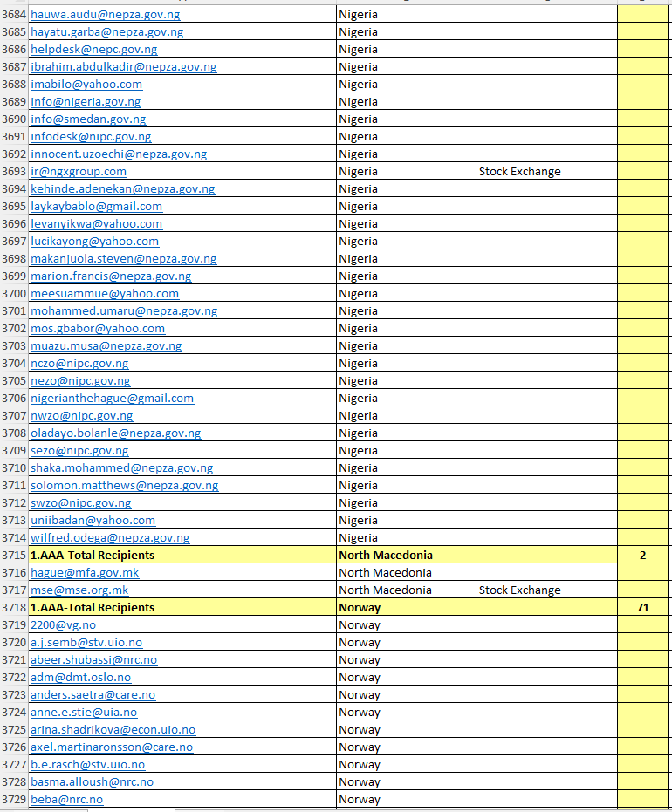Click a.j.semb@stv.uio.no link
Image resolution: width=672 pixels, height=812 pixels.
point(86,642)
